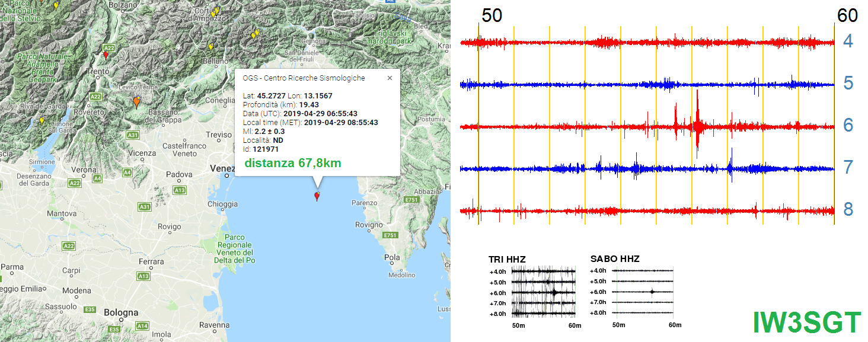The height and width of the screenshot is (342, 868).
Task: Click the Bologna city label
Action: click(121, 313)
